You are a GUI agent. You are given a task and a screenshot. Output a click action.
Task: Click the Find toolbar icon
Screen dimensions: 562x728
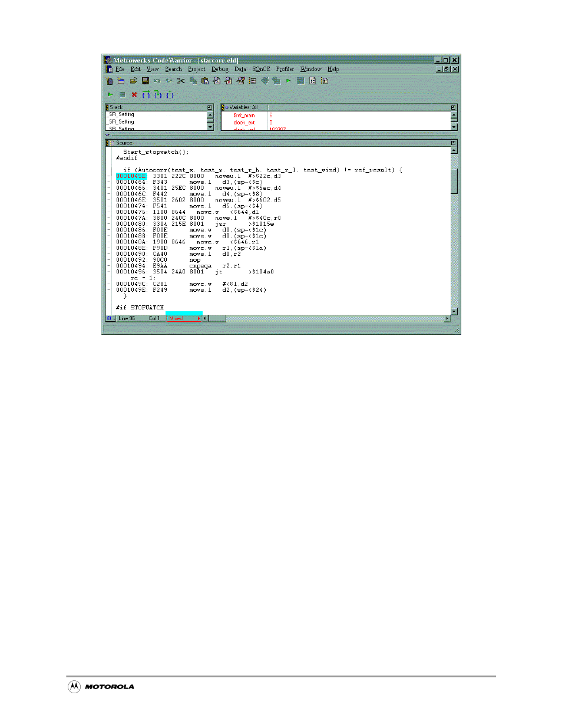click(x=217, y=81)
